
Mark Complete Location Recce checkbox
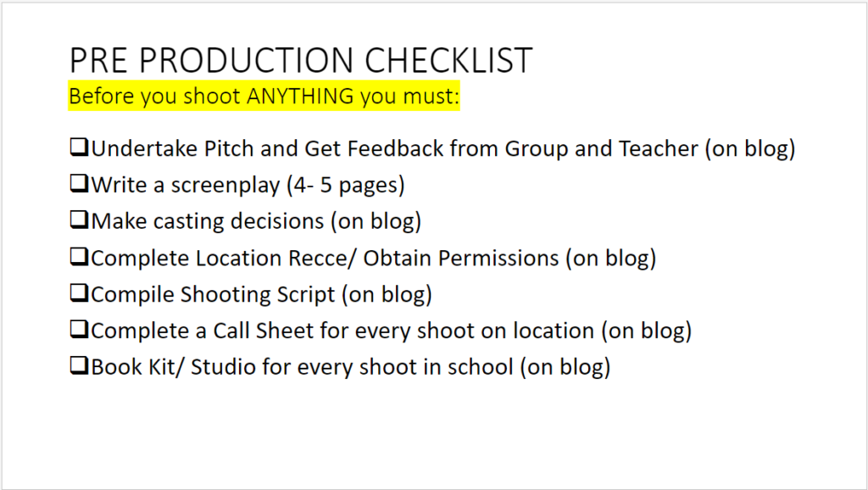(79, 257)
